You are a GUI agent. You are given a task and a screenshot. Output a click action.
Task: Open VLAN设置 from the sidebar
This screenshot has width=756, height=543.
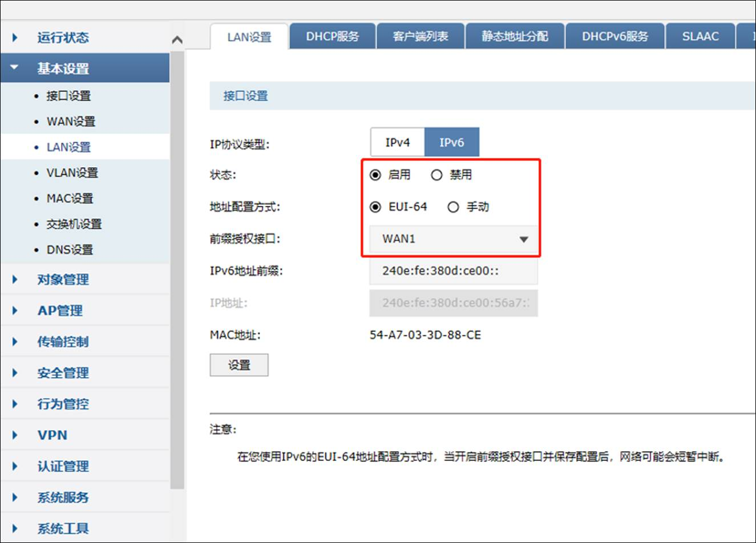point(72,172)
